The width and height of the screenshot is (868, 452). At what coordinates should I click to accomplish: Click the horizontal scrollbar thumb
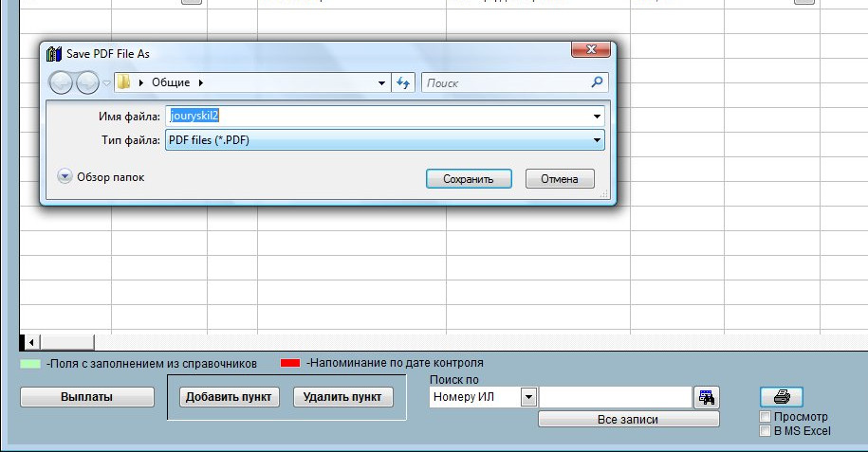coord(67,342)
